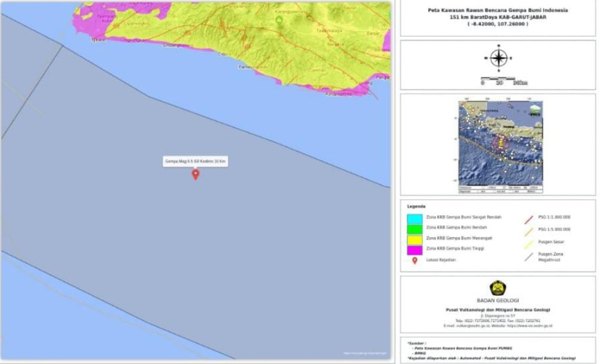Click the PSG 1:1.000.000 red line symbol
Screen dimensions: 599x364
pos(529,220)
